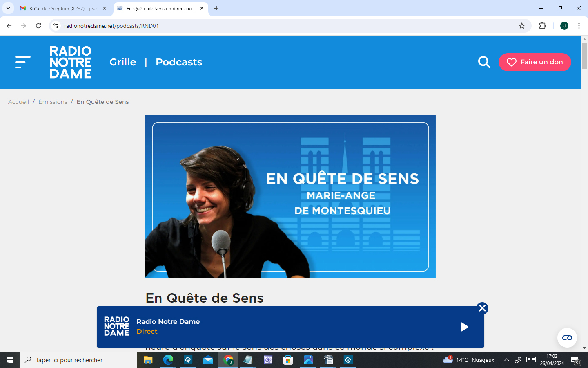Open the hamburger menu in site header
Screen dimensions: 588x368
[23, 62]
